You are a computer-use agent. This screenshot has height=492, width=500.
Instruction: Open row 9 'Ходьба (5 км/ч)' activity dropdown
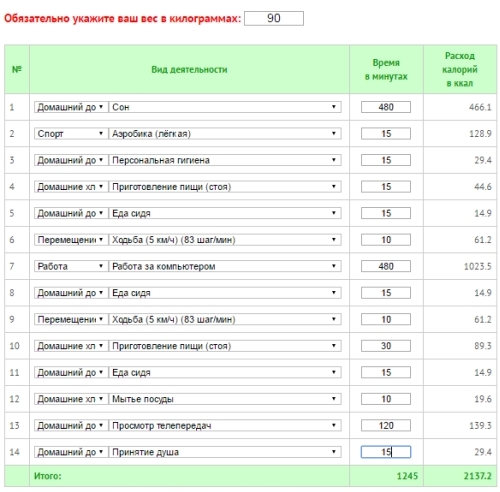(225, 319)
